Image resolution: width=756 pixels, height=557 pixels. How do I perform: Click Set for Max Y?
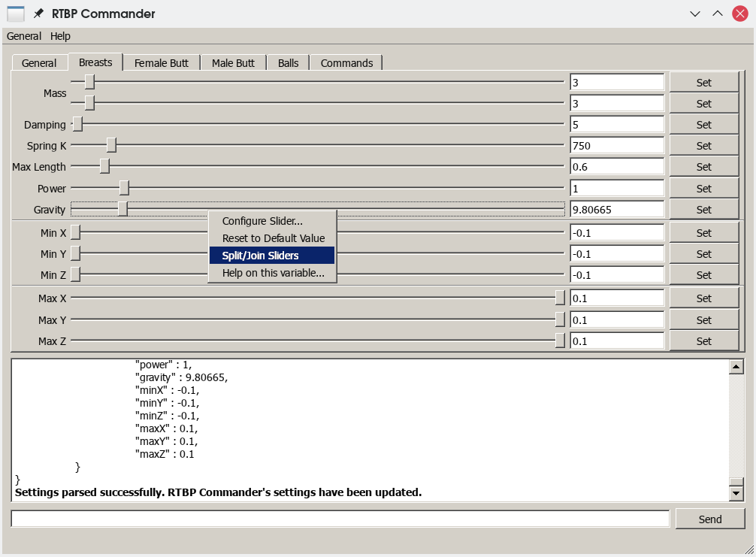pos(704,320)
